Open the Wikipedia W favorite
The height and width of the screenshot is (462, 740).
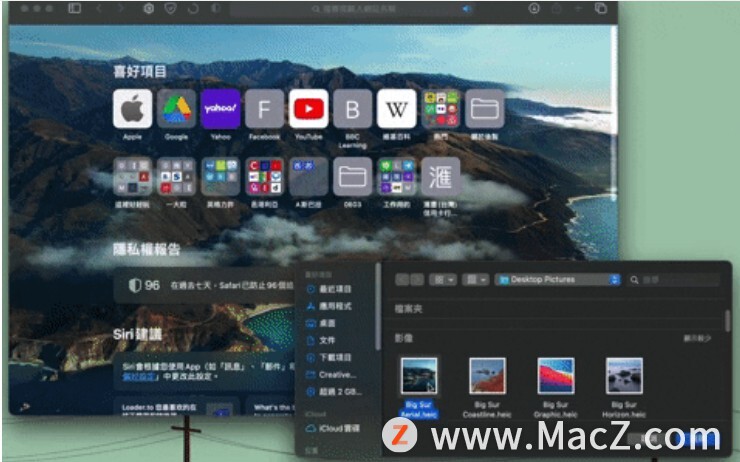396,109
